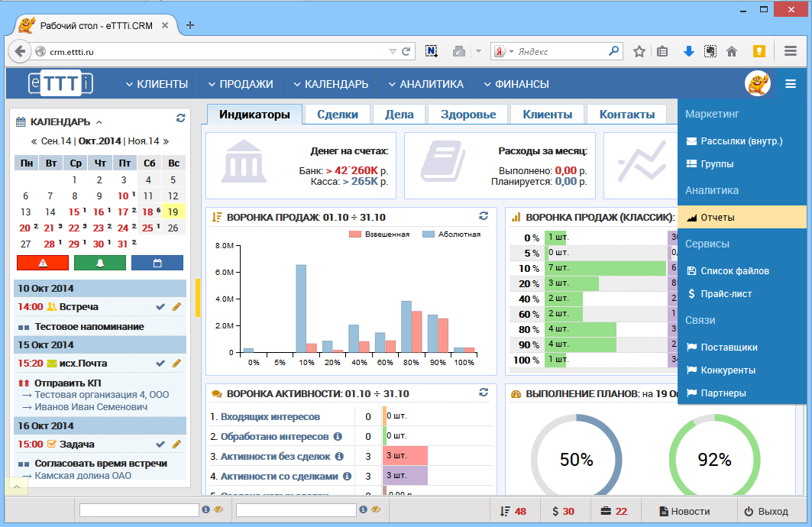Refresh the calendar widget

(x=181, y=118)
